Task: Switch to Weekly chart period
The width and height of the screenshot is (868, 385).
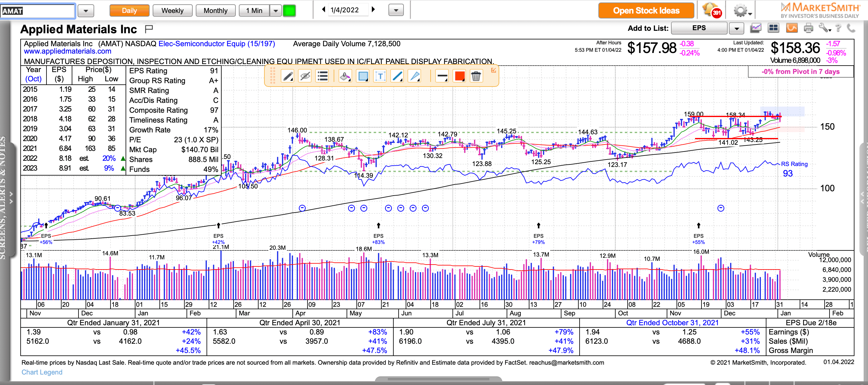Action: click(172, 10)
